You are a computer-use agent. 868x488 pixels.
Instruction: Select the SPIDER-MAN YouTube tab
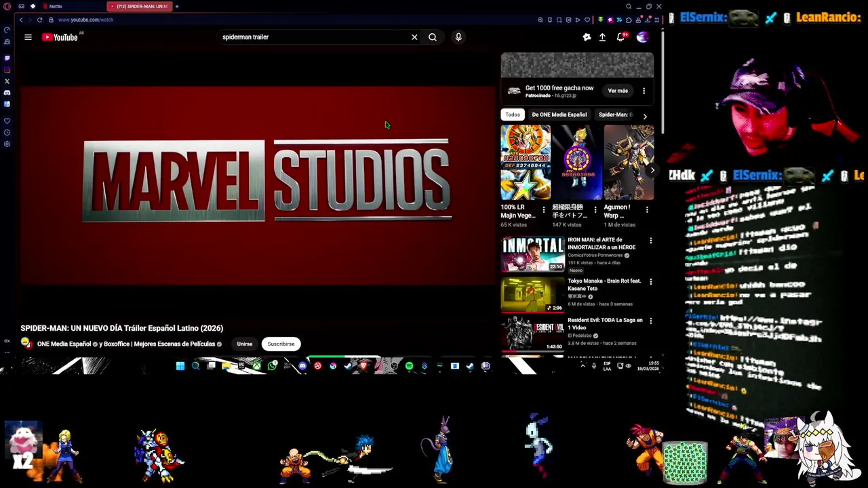coord(139,6)
